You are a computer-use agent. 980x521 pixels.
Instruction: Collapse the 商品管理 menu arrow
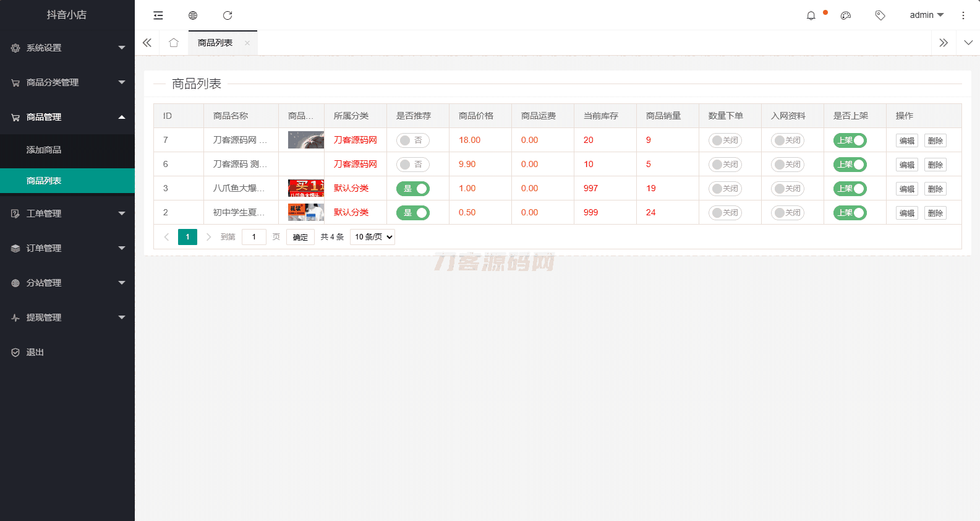(x=122, y=117)
